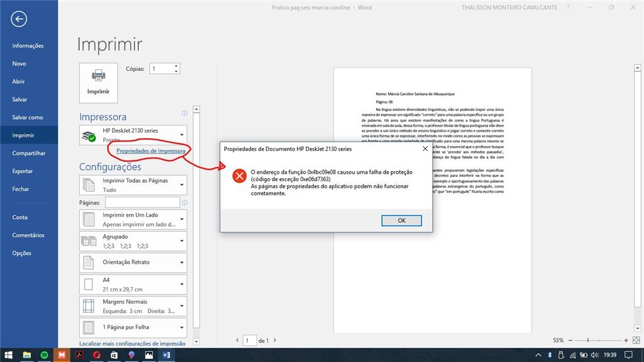Click the volume speaker tray icon
This screenshot has width=644, height=362.
[x=594, y=354]
